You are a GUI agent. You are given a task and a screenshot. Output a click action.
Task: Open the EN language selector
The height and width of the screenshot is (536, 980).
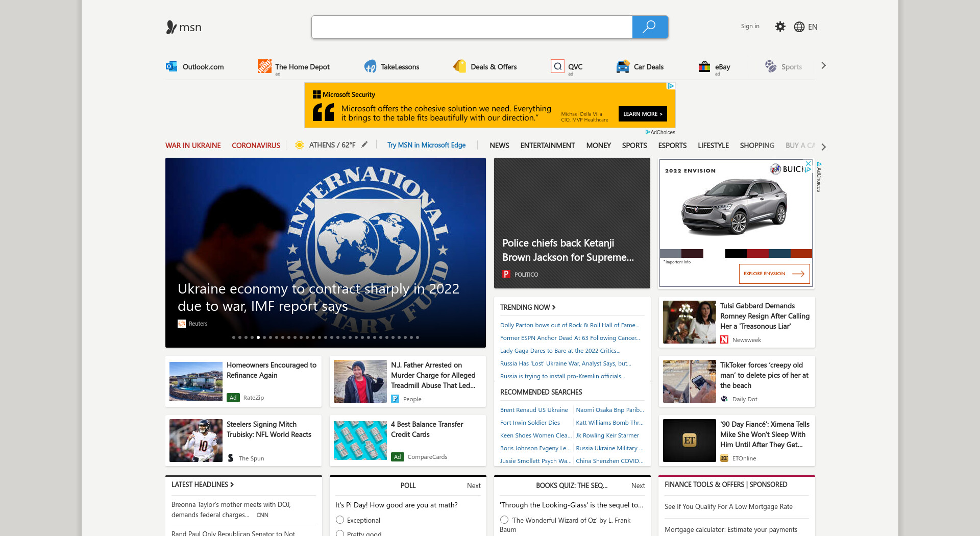(813, 27)
